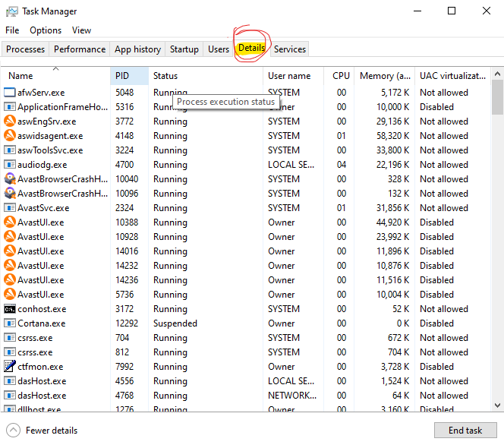Collapse view with Fewer details arrow
This screenshot has width=504, height=448.
[13, 431]
